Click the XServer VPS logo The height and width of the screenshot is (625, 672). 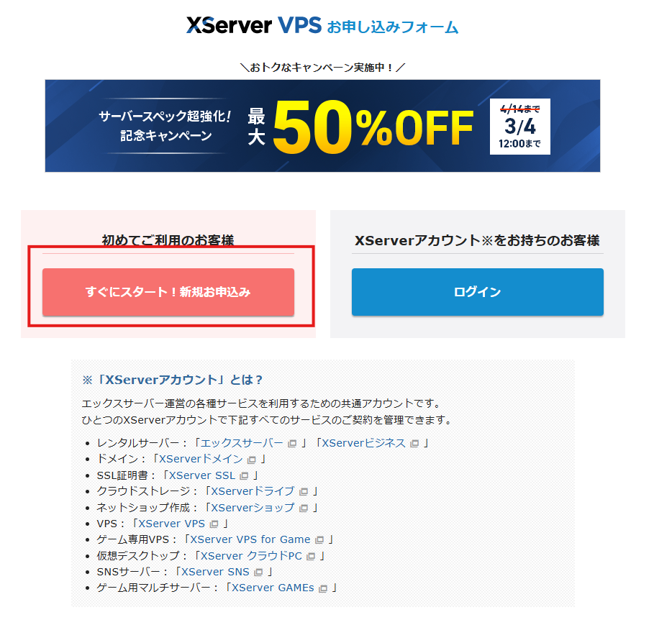(x=253, y=25)
